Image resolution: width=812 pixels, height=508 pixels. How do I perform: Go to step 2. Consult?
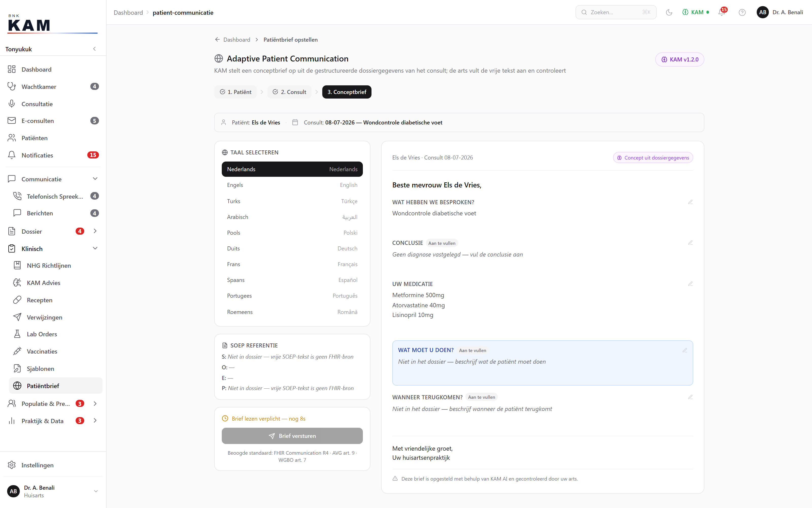[289, 92]
